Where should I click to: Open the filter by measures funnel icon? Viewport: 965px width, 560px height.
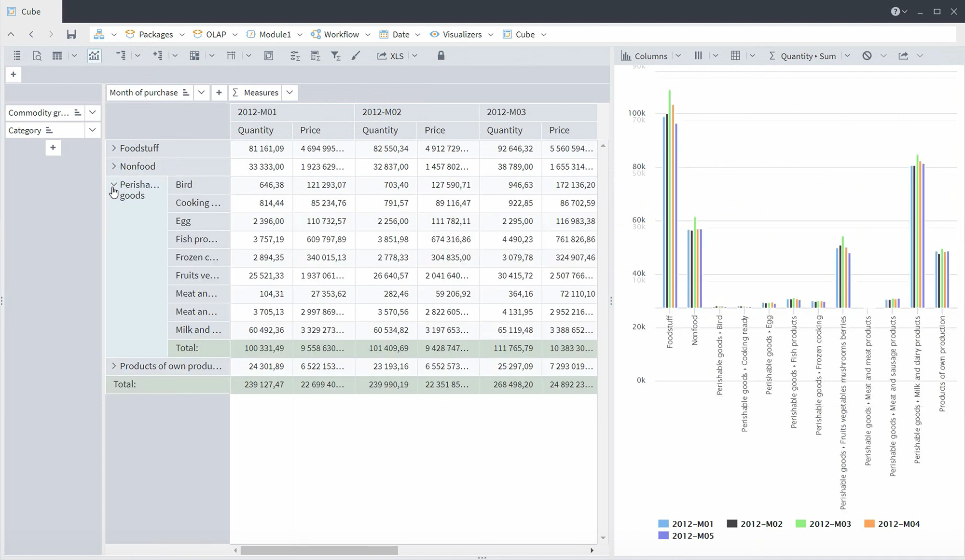[x=335, y=56]
